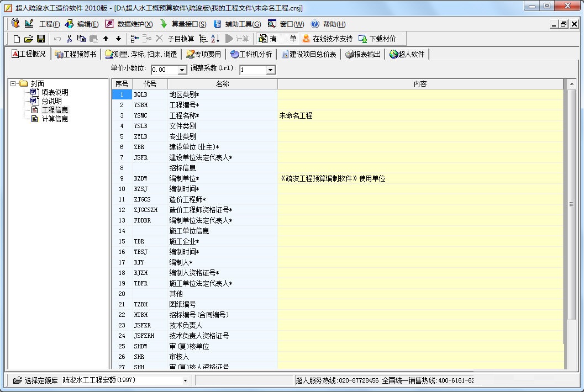Click the 编制单位 content cell with 使用单位
Image resolution: width=584 pixels, height=392 pixels.
pyautogui.click(x=420, y=178)
